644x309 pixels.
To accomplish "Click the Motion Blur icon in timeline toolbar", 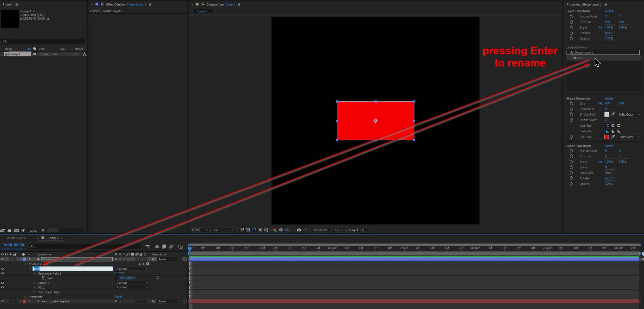I will [x=171, y=247].
